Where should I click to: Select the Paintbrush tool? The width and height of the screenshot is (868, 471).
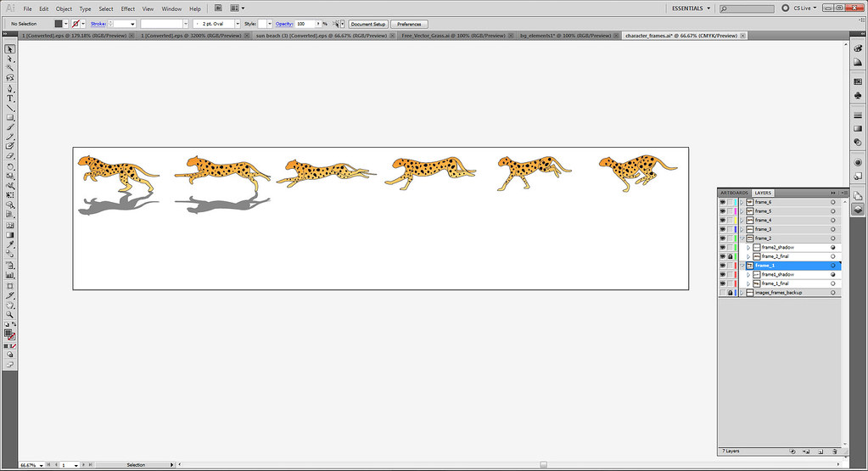click(x=9, y=127)
